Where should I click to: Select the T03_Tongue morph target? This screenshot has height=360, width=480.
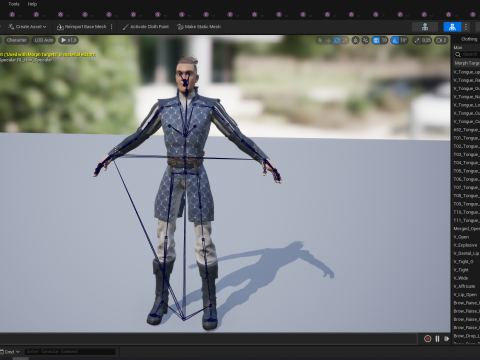pyautogui.click(x=466, y=155)
